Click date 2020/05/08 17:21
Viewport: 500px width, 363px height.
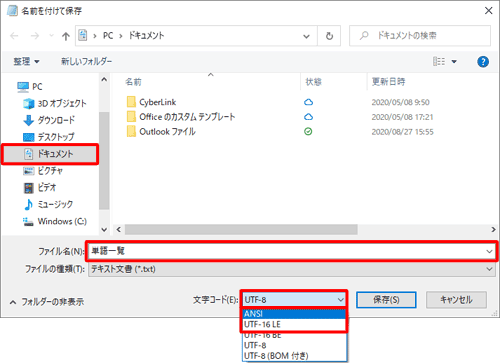point(402,117)
